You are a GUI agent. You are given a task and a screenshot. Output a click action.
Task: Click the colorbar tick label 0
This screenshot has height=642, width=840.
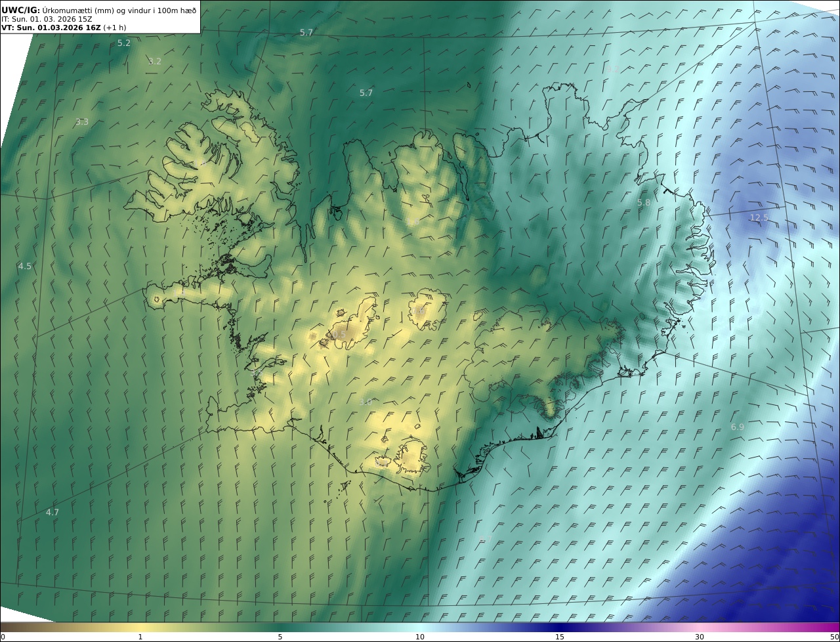(x=3, y=637)
